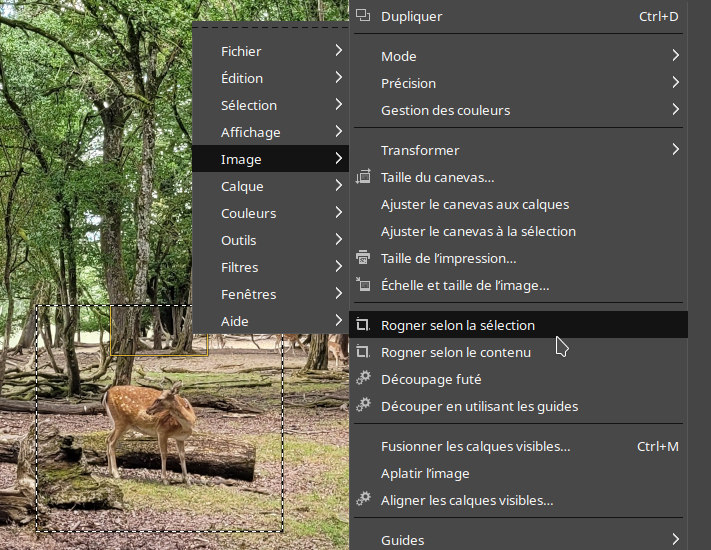Click the Échelle et taille de l'image icon

coord(363,285)
